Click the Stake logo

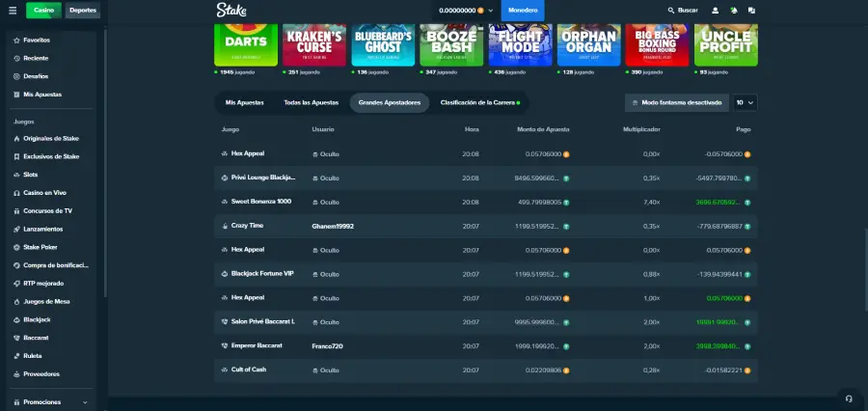click(x=231, y=10)
